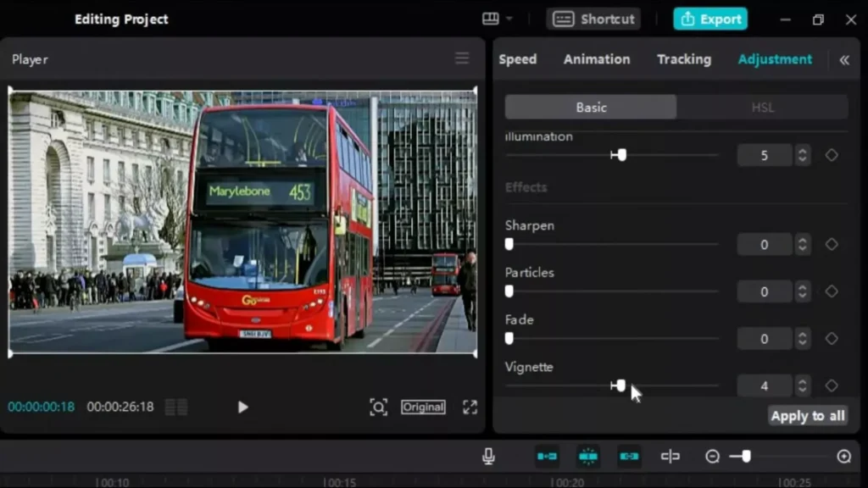Click the grid view icon beside timecode
Screen dimensions: 868x488
pyautogui.click(x=176, y=408)
